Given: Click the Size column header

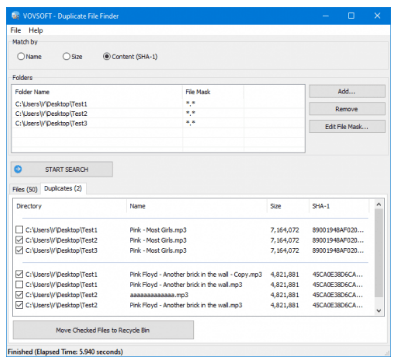Looking at the screenshot, I should pos(288,206).
